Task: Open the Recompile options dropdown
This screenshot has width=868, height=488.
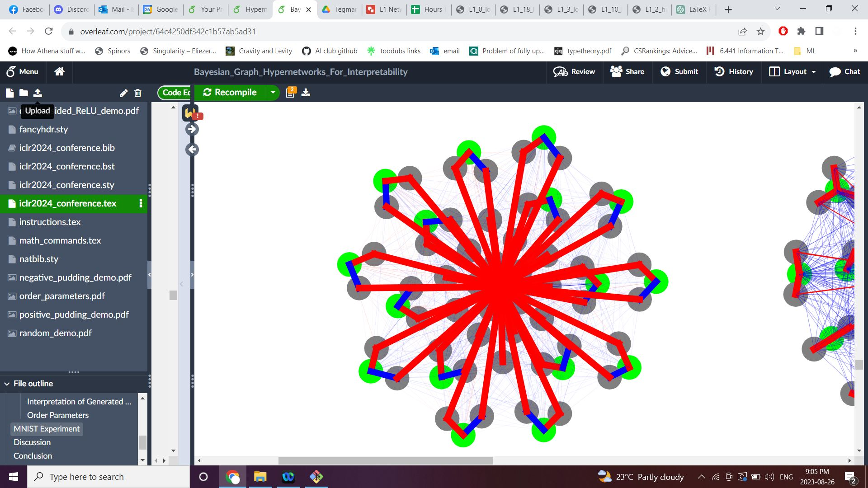Action: coord(273,93)
